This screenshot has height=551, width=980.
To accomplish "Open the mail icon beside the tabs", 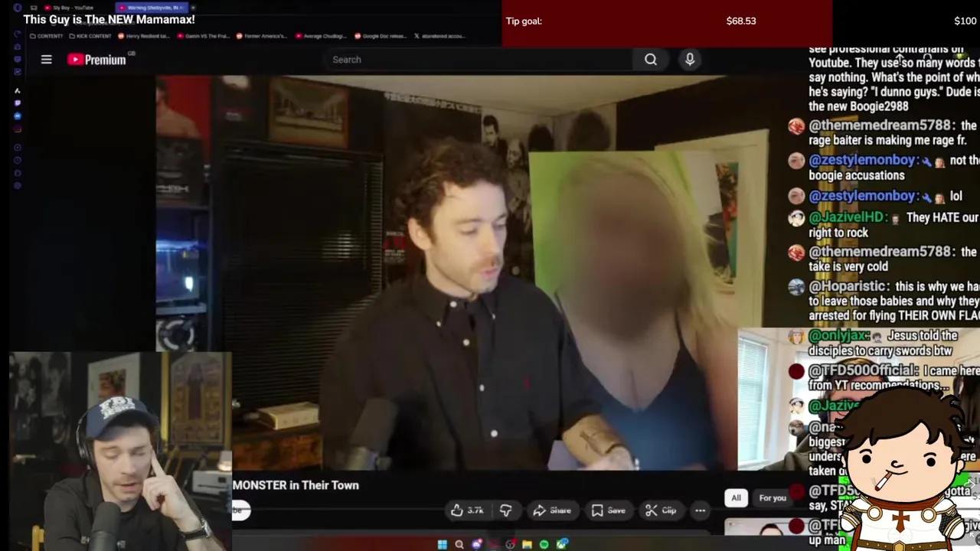I will 33,8.
